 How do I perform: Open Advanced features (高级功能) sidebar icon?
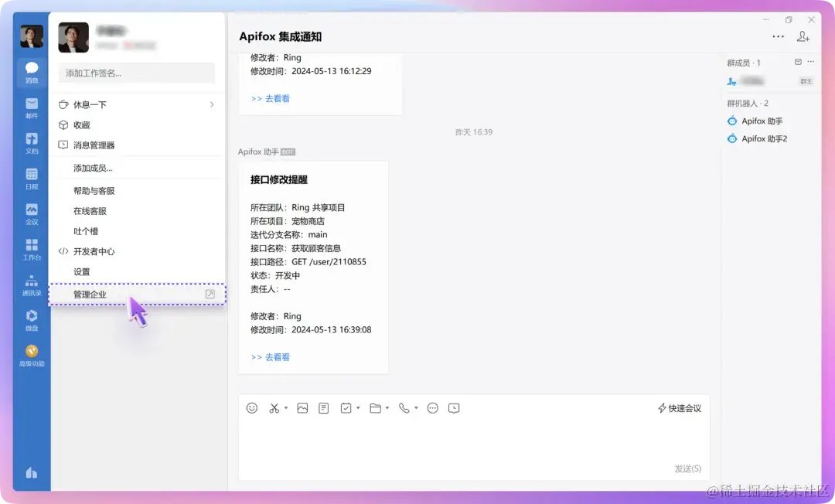[x=32, y=356]
